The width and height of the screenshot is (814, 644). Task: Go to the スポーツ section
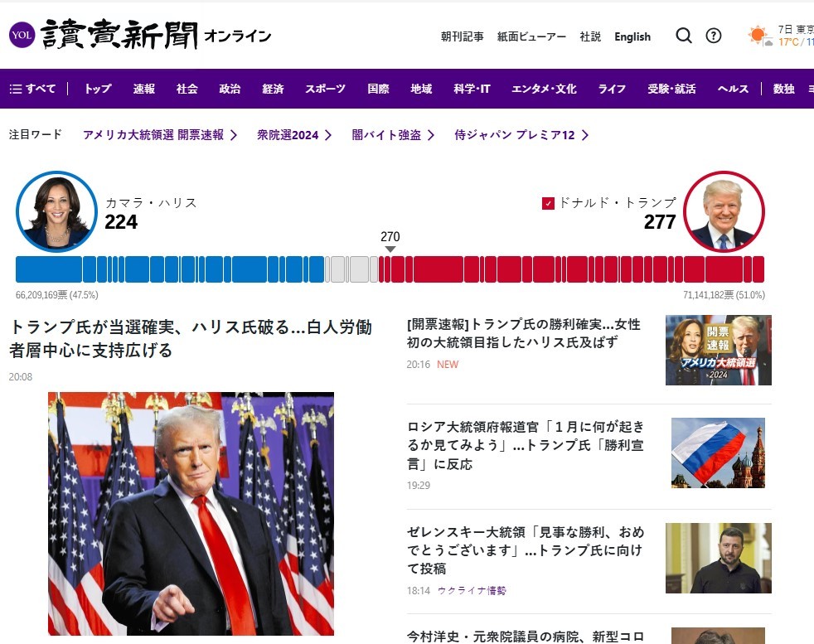tap(326, 89)
